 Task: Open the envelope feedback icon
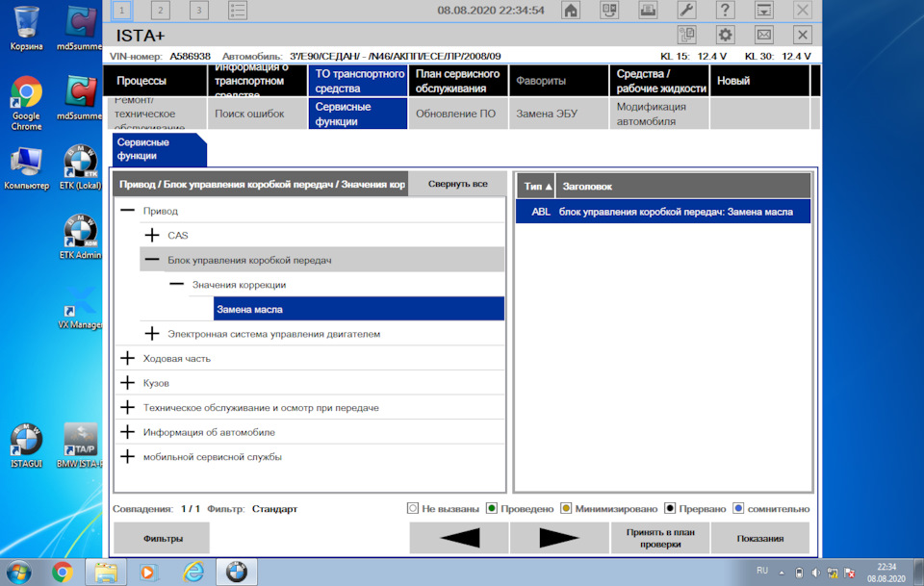[x=763, y=35]
